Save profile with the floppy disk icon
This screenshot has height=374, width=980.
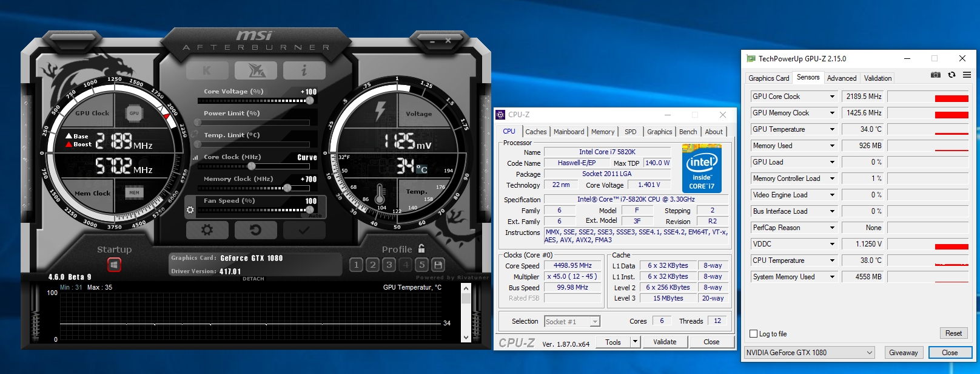pyautogui.click(x=438, y=265)
